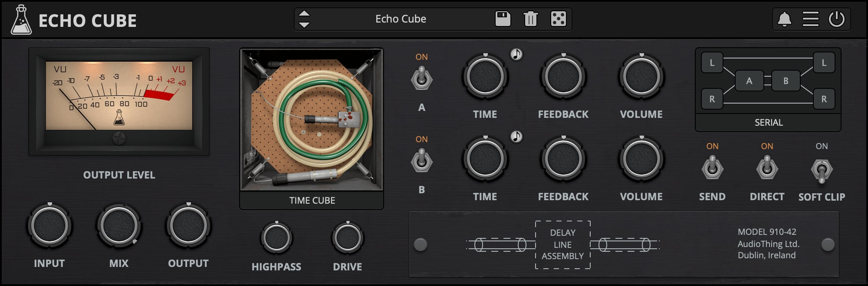Image resolution: width=868 pixels, height=286 pixels.
Task: Switch off the Send toggle
Action: coord(712,169)
